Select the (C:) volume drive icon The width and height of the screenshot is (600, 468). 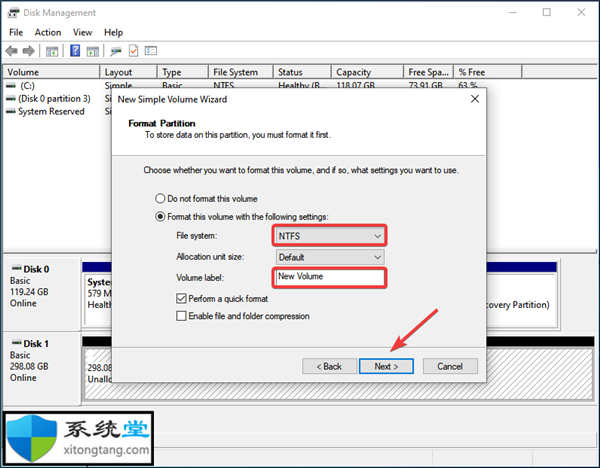(11, 86)
